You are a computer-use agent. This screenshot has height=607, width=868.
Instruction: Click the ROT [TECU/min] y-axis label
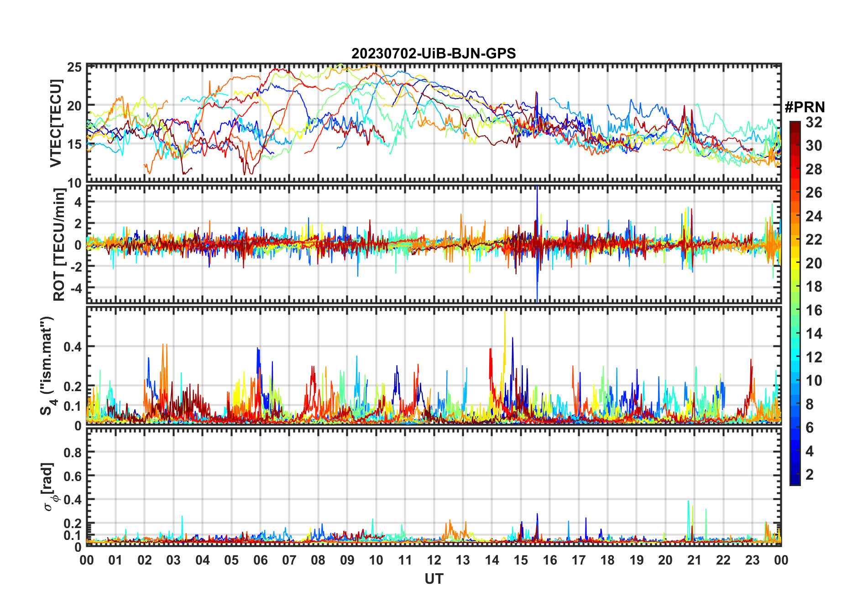[x=59, y=244]
